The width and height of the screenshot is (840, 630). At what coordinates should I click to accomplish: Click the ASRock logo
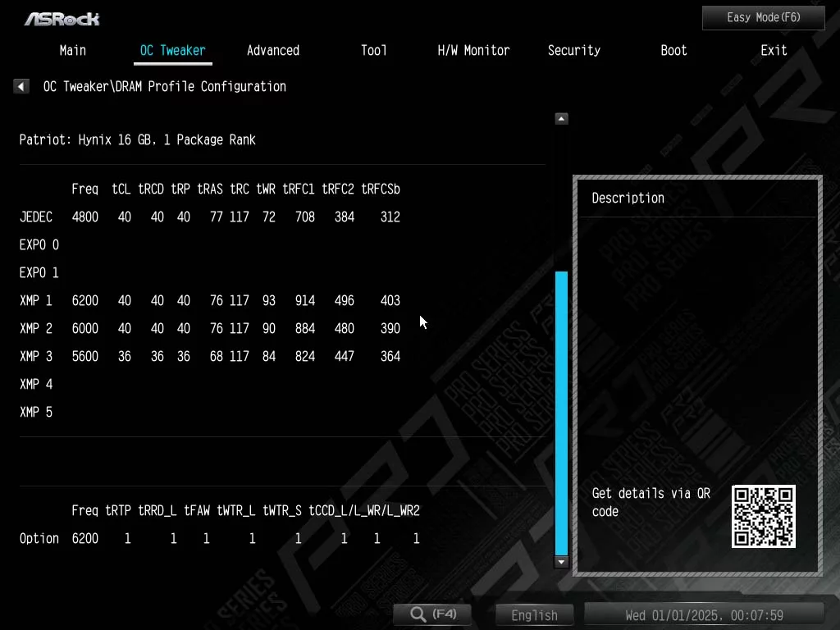(62, 18)
